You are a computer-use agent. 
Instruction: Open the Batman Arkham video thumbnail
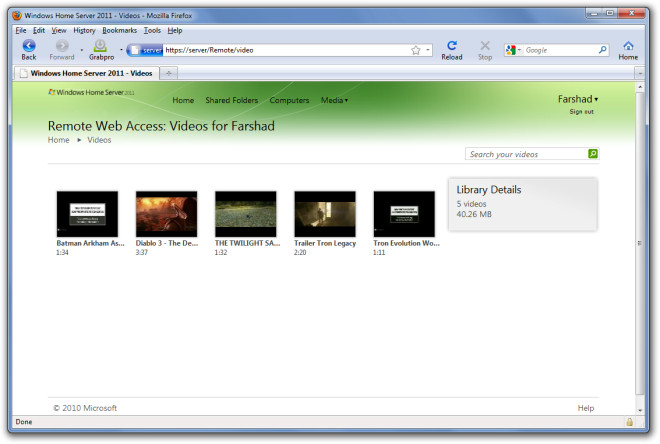87,214
